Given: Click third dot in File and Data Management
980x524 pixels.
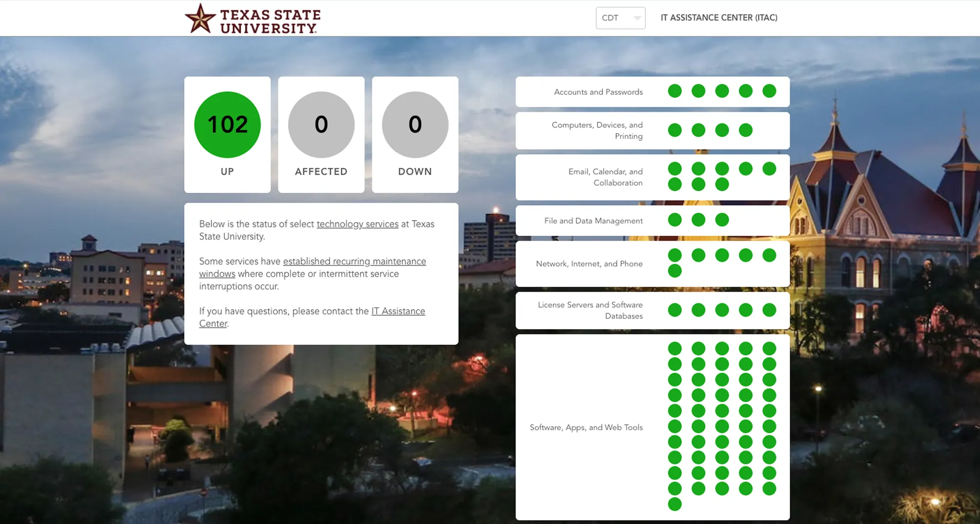Looking at the screenshot, I should [722, 220].
